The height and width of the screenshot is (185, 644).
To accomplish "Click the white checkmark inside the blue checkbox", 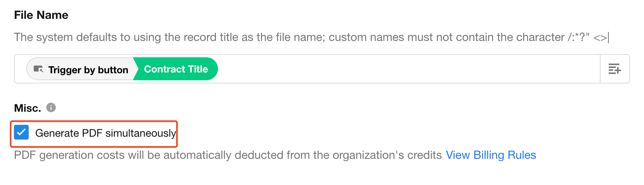I will 21,133.
